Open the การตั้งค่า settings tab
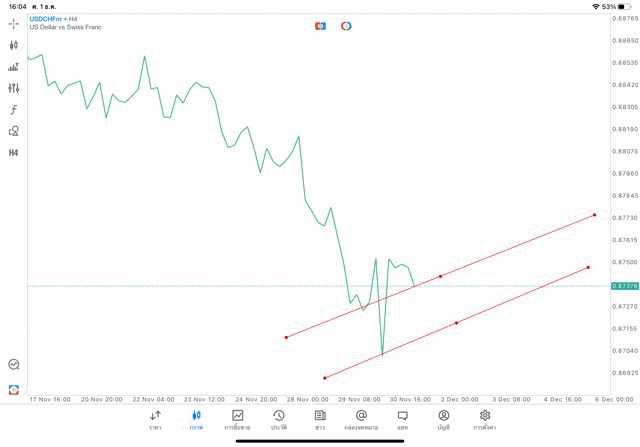This screenshot has width=640, height=447. [x=485, y=419]
